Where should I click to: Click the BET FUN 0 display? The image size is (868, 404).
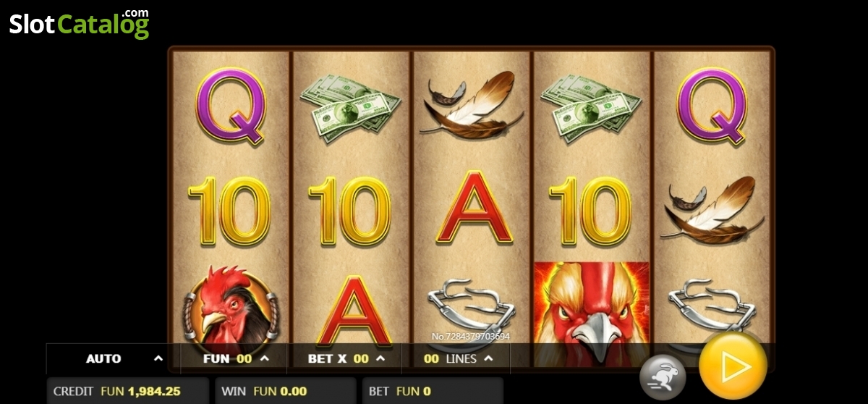tap(432, 391)
